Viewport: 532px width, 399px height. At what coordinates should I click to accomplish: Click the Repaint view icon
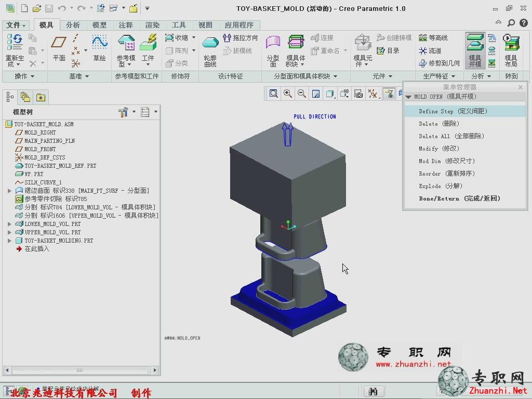[316, 94]
